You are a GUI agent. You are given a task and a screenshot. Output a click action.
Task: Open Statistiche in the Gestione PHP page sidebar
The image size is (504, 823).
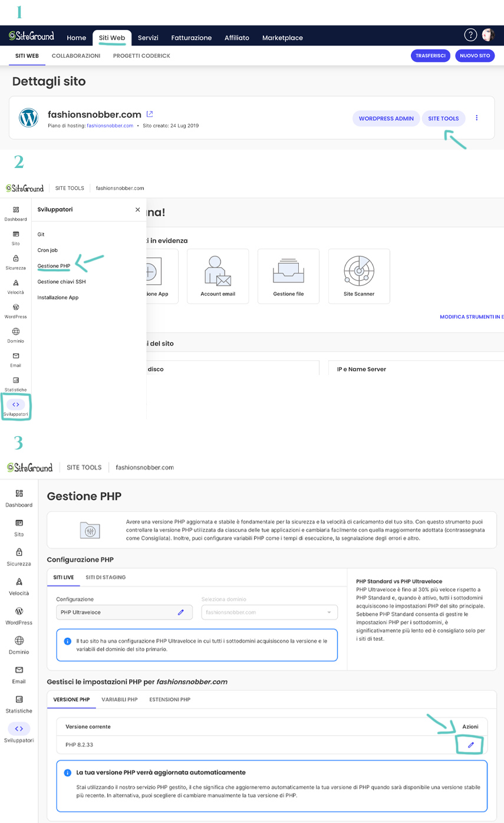click(19, 704)
